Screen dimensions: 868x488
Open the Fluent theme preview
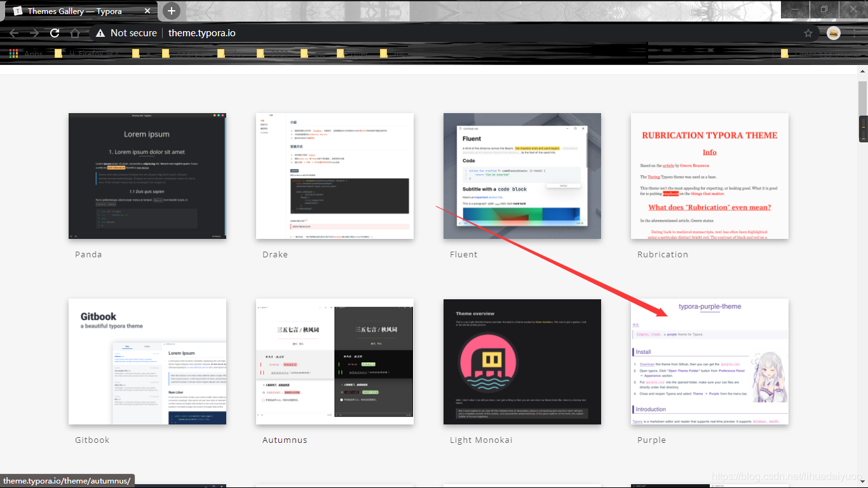point(522,176)
